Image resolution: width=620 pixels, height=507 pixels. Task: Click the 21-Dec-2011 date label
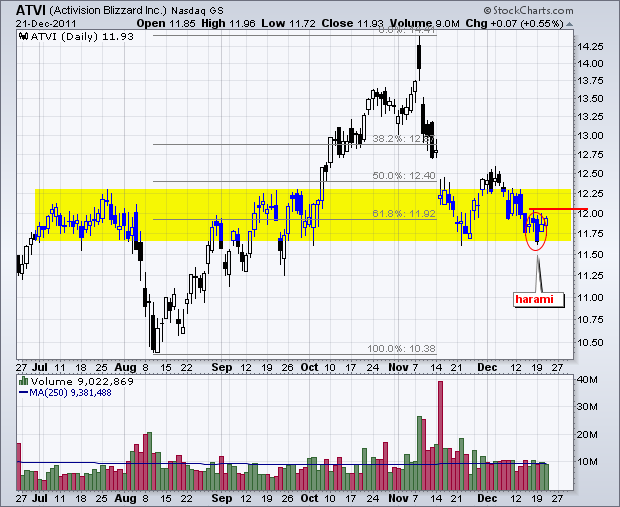pyautogui.click(x=46, y=24)
